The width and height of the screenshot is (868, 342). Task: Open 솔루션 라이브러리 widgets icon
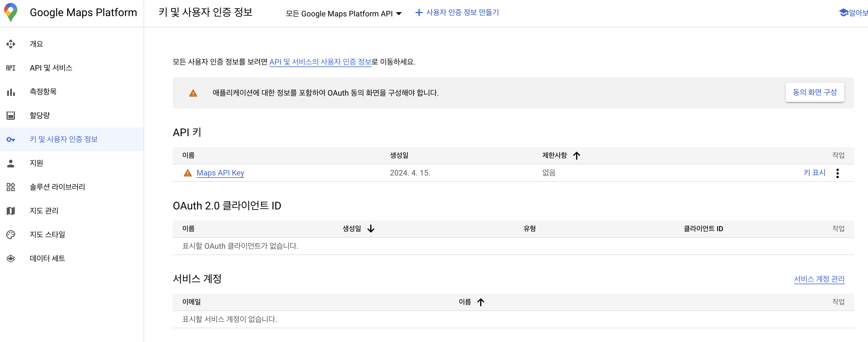pyautogui.click(x=11, y=187)
